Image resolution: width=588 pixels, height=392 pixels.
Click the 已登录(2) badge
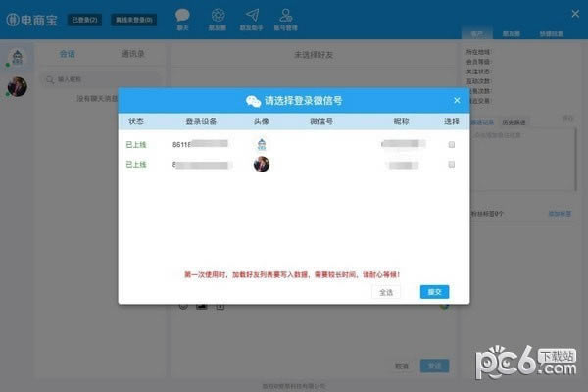click(x=84, y=20)
